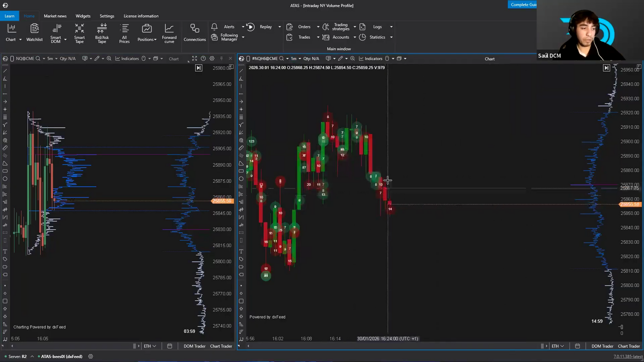644x362 pixels.
Task: Open the Statistics panel
Action: tap(377, 37)
